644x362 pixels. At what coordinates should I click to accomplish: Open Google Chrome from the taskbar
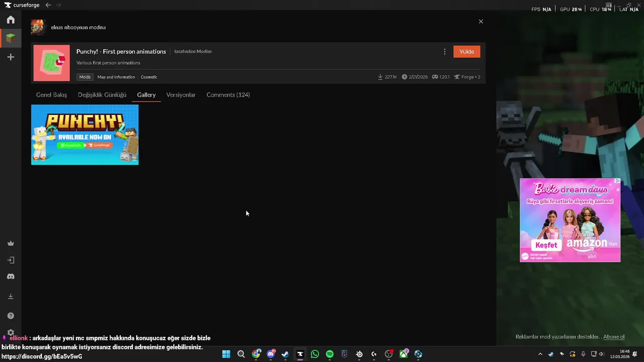(256, 354)
